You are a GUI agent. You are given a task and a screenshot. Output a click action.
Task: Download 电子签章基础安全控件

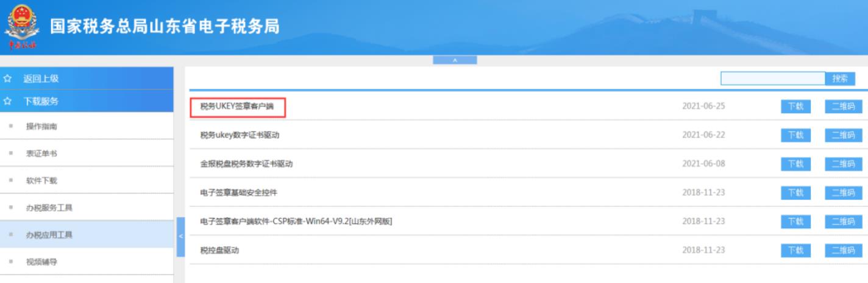pos(795,193)
